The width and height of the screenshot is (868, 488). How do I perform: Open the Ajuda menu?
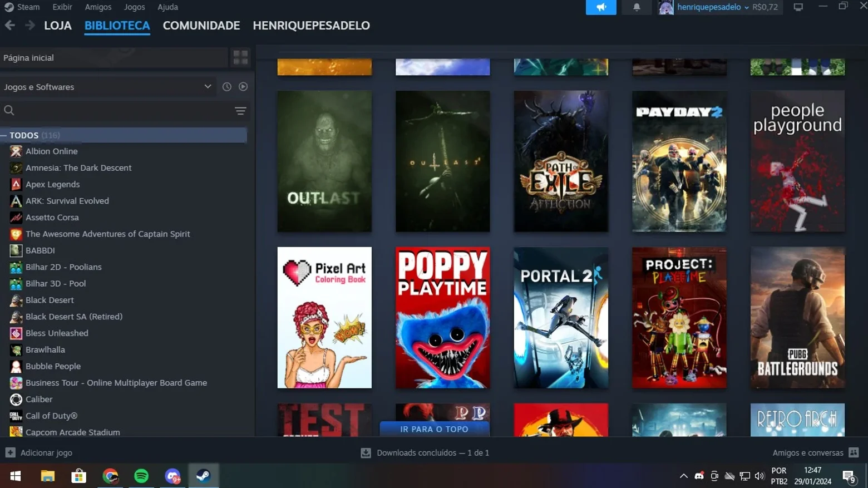pyautogui.click(x=167, y=7)
